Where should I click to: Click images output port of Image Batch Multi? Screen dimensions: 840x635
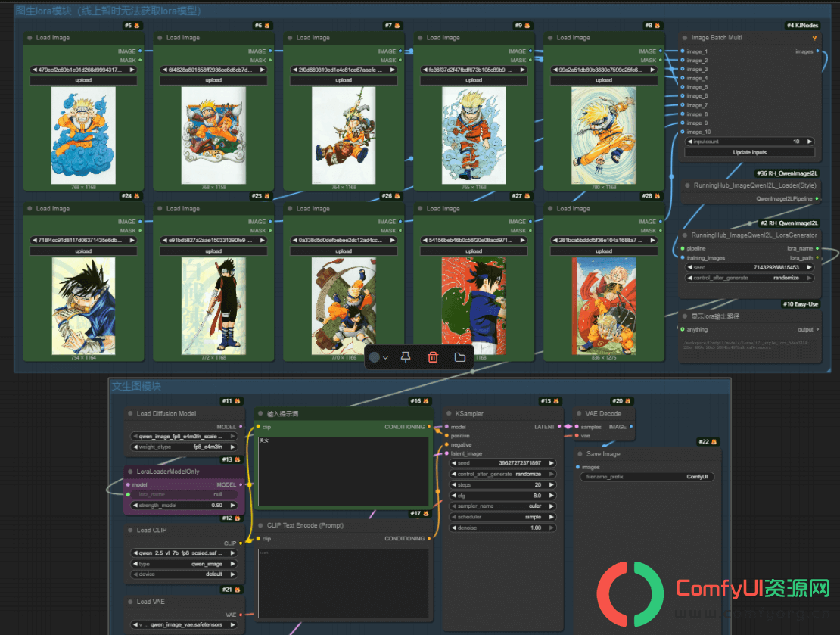coord(817,51)
